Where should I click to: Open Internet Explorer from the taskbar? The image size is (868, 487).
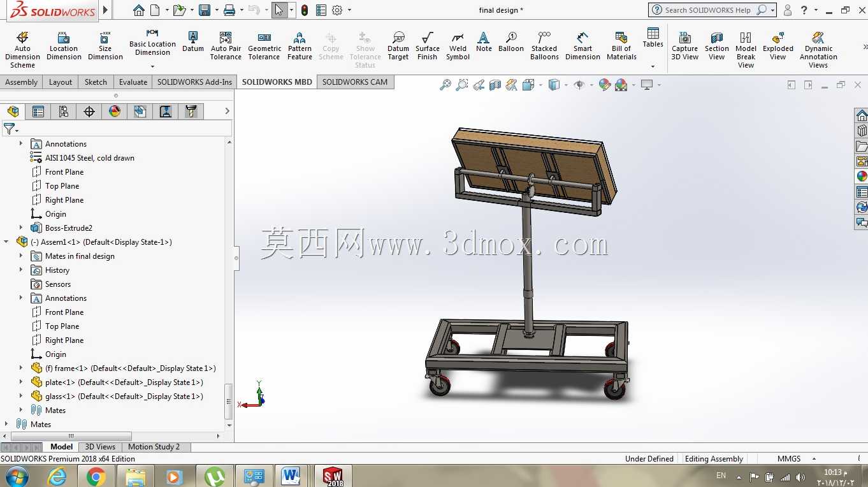point(57,476)
